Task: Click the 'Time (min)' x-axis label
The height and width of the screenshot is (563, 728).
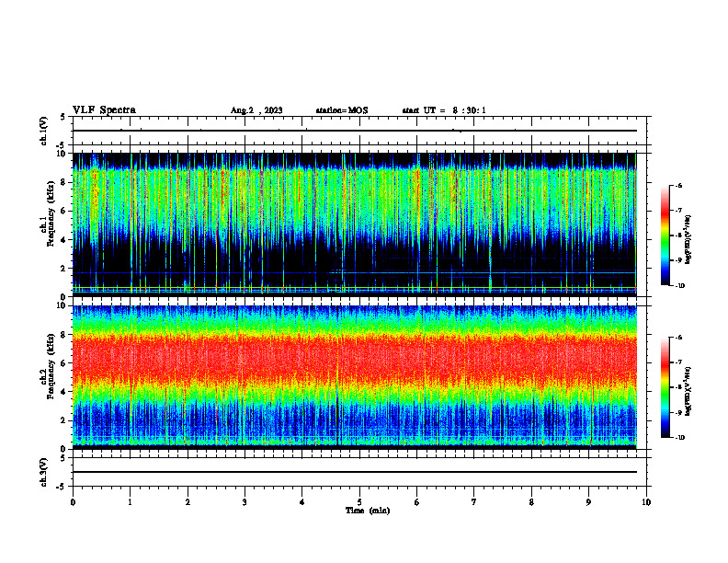Action: [368, 511]
